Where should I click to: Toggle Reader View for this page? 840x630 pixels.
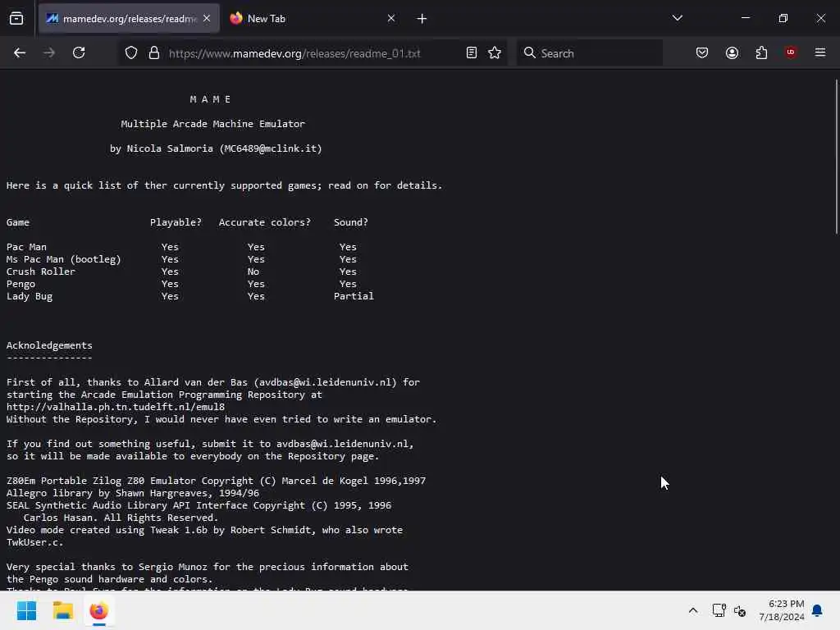(472, 53)
